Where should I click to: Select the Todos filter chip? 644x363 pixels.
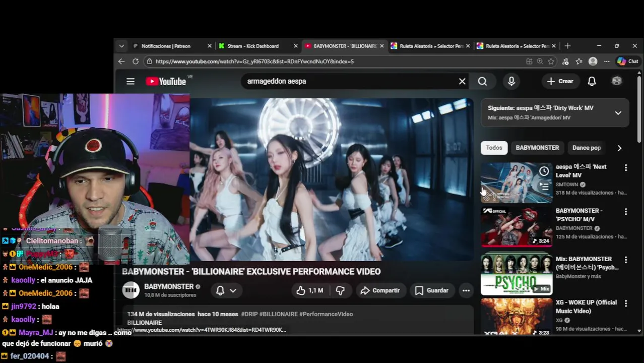[494, 148]
